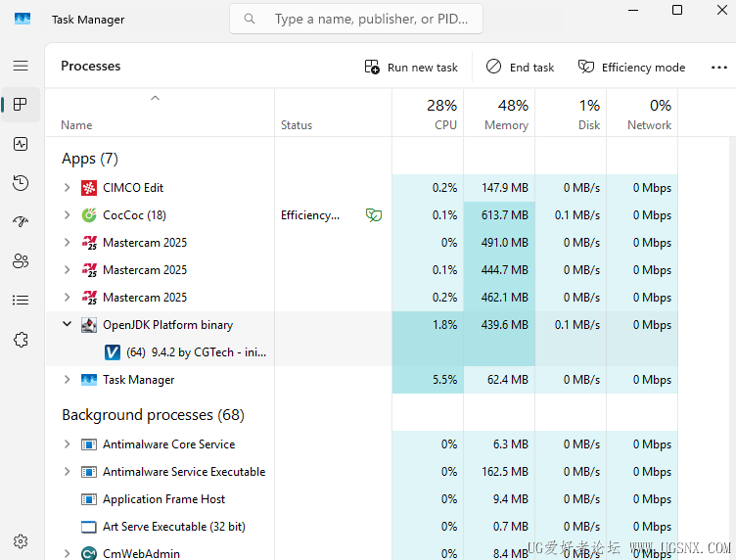Open the Details page in the sidebar

[21, 300]
